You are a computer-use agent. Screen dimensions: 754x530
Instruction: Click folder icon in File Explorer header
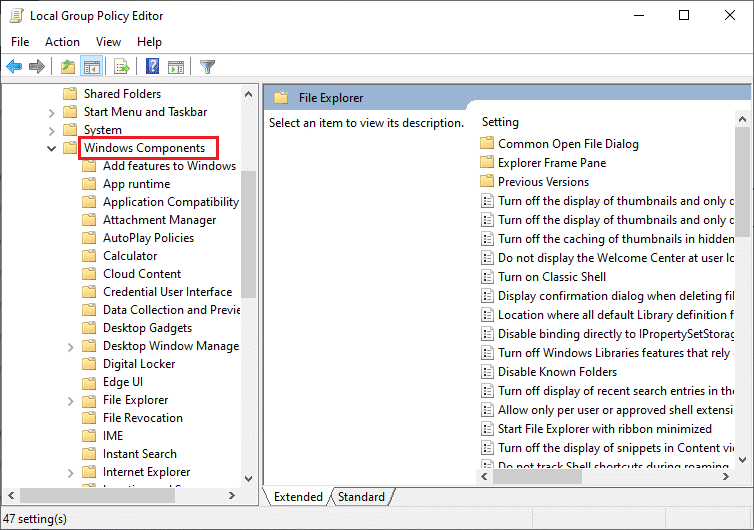click(x=281, y=98)
